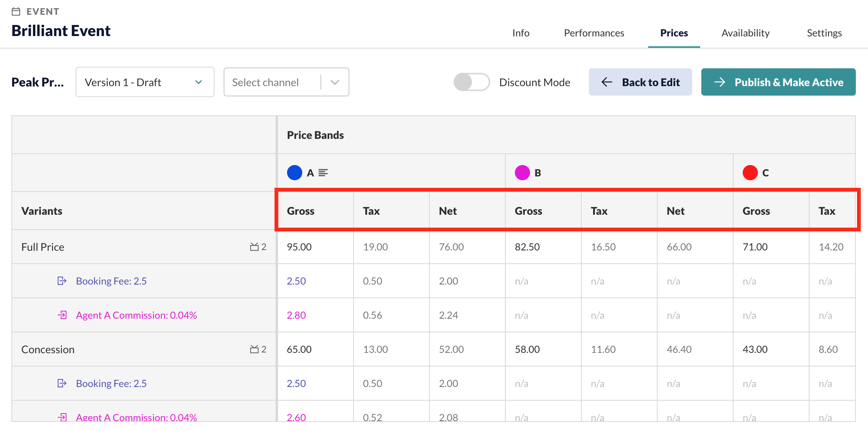Click the Booking Fee icon under Concession
The height and width of the screenshot is (431, 868).
(x=62, y=383)
